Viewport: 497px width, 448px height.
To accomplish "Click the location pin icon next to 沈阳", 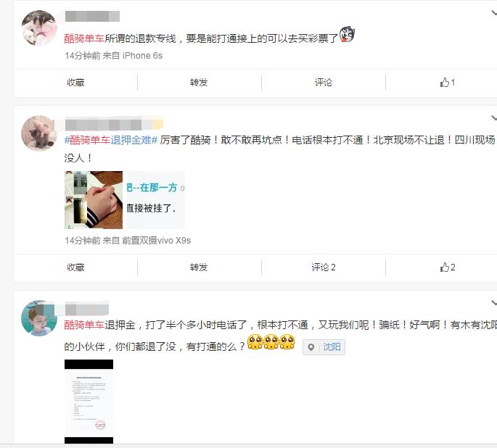I will pos(311,347).
